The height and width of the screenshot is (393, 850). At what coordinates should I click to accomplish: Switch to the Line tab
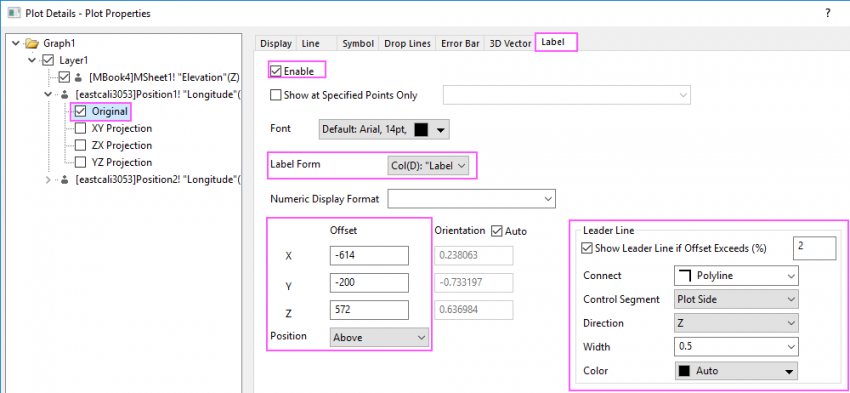tap(311, 44)
